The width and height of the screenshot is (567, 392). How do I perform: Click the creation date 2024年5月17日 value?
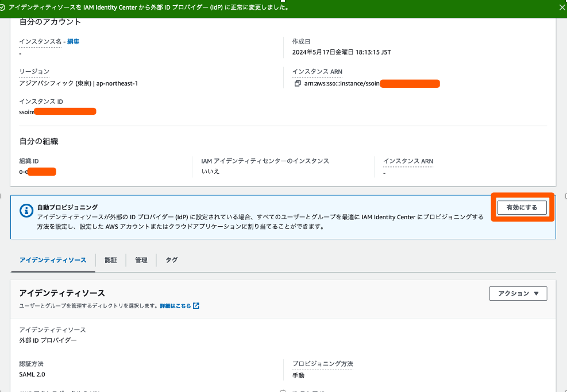tap(341, 52)
